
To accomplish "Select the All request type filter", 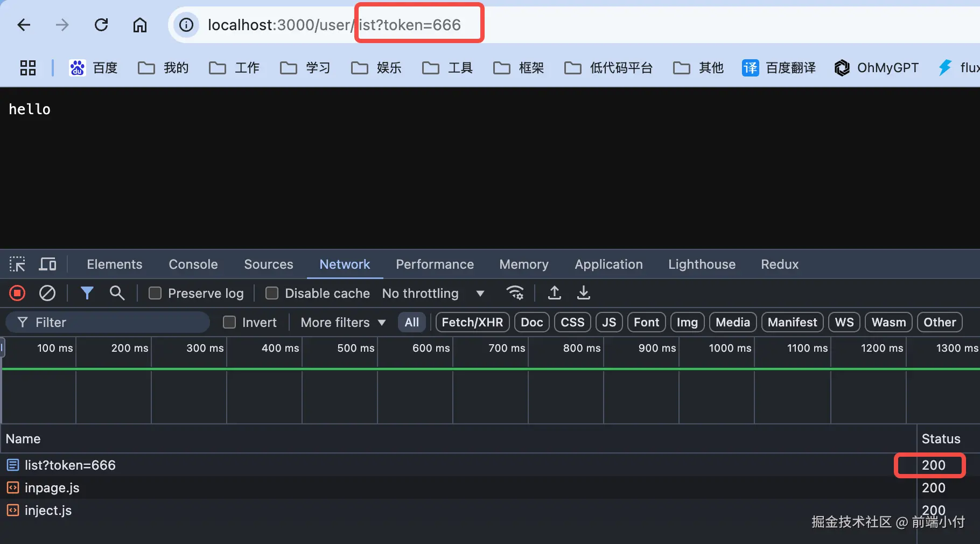I will (x=412, y=322).
